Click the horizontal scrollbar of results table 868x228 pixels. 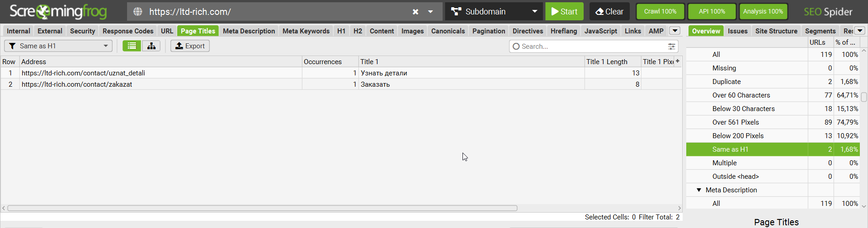262,208
